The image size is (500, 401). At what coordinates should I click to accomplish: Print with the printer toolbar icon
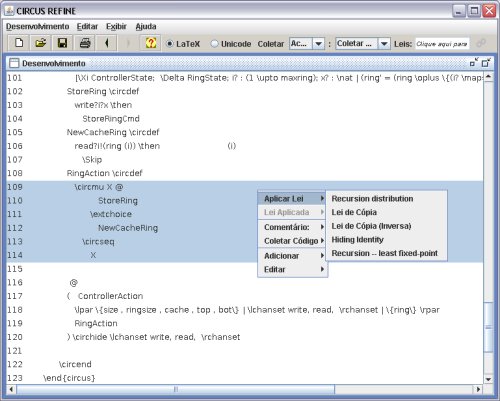pos(85,43)
